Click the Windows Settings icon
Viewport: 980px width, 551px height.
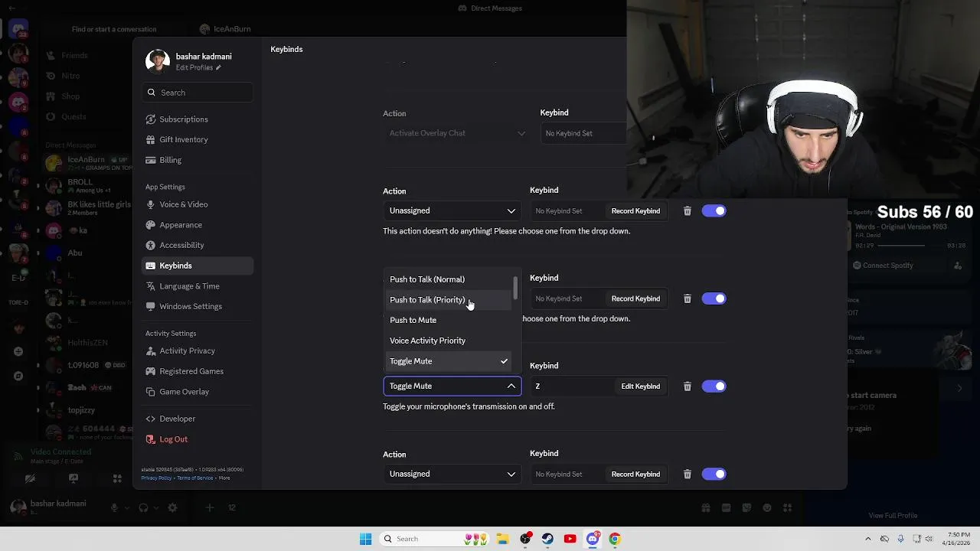click(151, 307)
